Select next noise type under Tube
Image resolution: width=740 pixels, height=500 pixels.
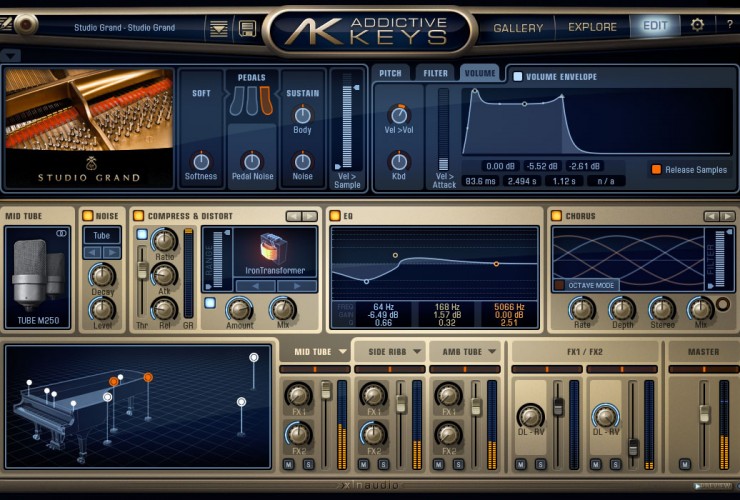112,253
